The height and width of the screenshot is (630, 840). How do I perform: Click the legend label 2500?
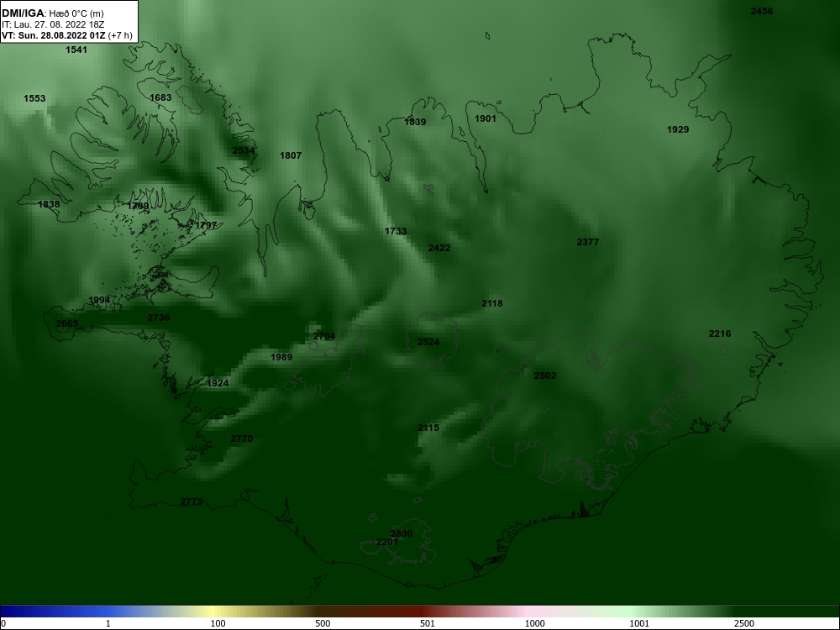click(744, 623)
